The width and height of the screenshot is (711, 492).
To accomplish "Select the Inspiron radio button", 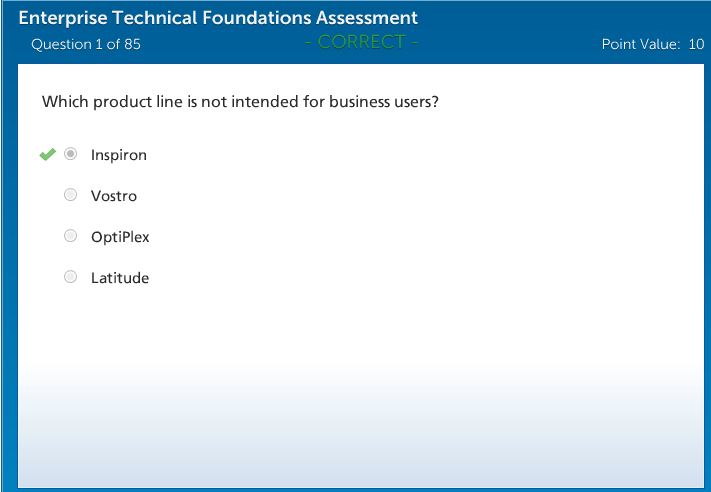I will coord(70,155).
